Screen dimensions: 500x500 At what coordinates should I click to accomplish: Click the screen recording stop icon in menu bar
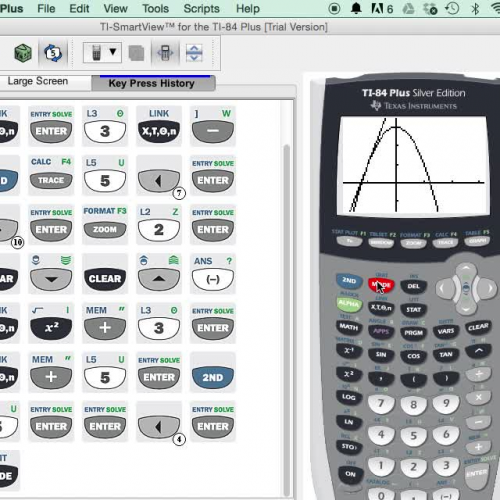[x=334, y=8]
